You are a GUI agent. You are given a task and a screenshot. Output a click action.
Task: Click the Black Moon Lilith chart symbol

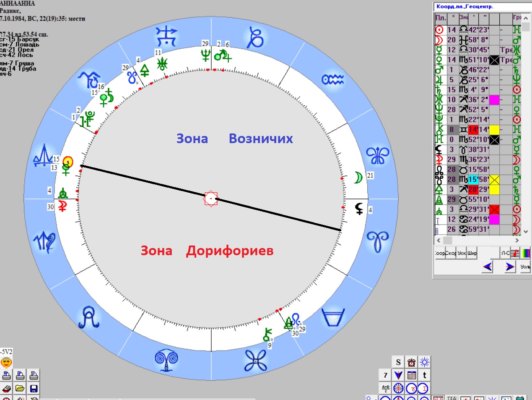click(x=359, y=208)
